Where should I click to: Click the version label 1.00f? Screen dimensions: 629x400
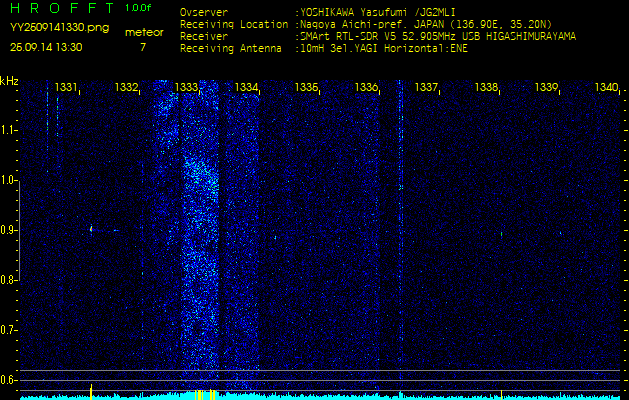pos(138,8)
